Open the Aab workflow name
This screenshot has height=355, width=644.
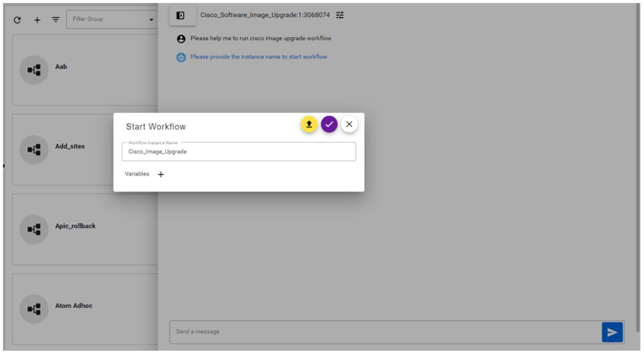pyautogui.click(x=61, y=67)
